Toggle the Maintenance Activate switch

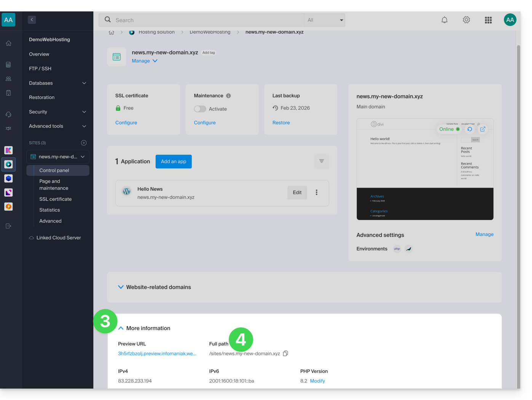[200, 109]
